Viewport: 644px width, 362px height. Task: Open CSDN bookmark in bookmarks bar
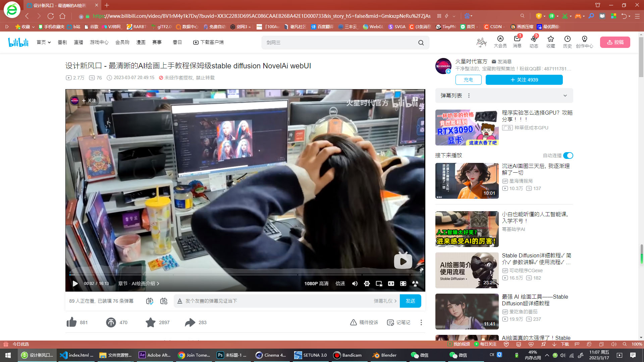pyautogui.click(x=493, y=27)
